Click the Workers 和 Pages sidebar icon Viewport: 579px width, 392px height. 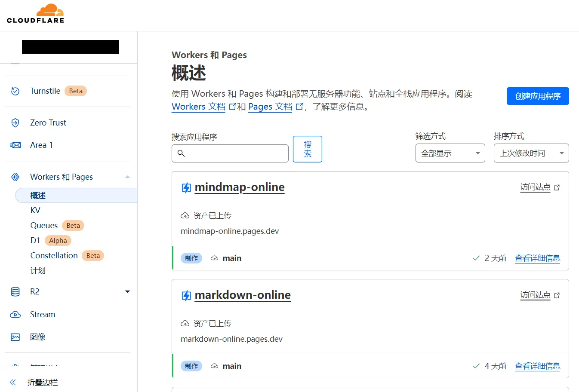pyautogui.click(x=15, y=177)
